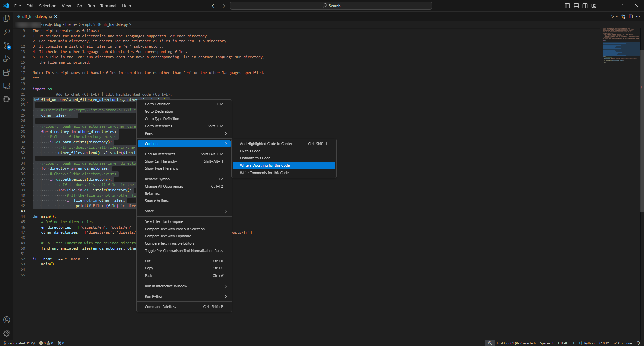Click Ln 43, Col 1 cursor position
Viewport: 644px width, 346px height.
pos(516,343)
